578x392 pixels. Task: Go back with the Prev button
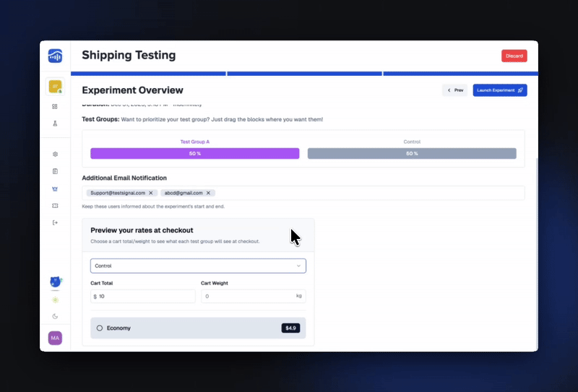[x=454, y=90]
